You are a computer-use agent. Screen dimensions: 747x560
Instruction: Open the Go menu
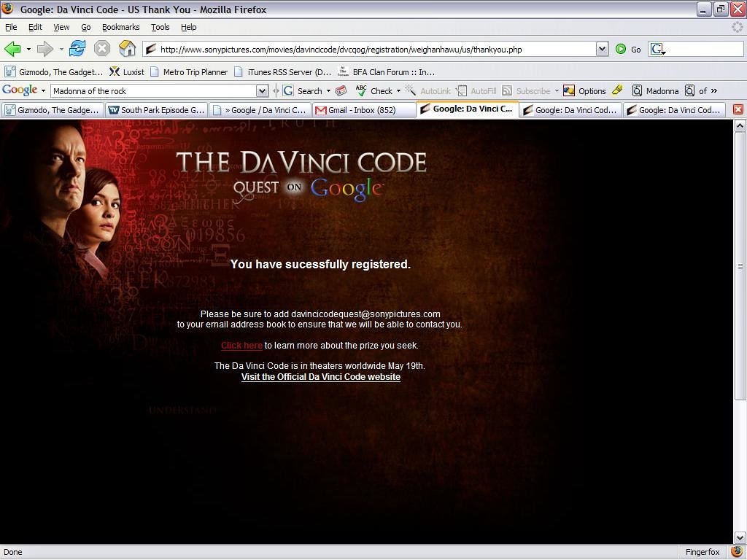pos(86,27)
